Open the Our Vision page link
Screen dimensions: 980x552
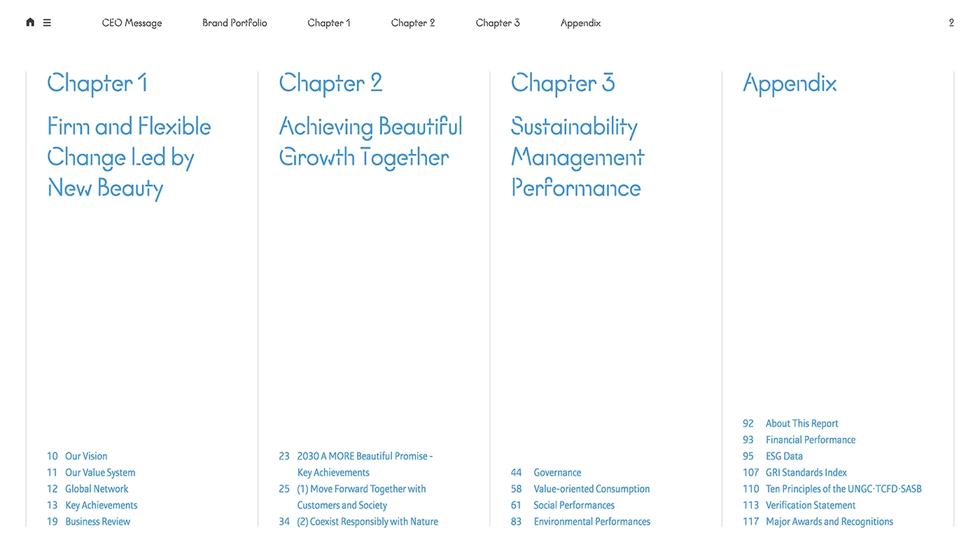click(86, 456)
